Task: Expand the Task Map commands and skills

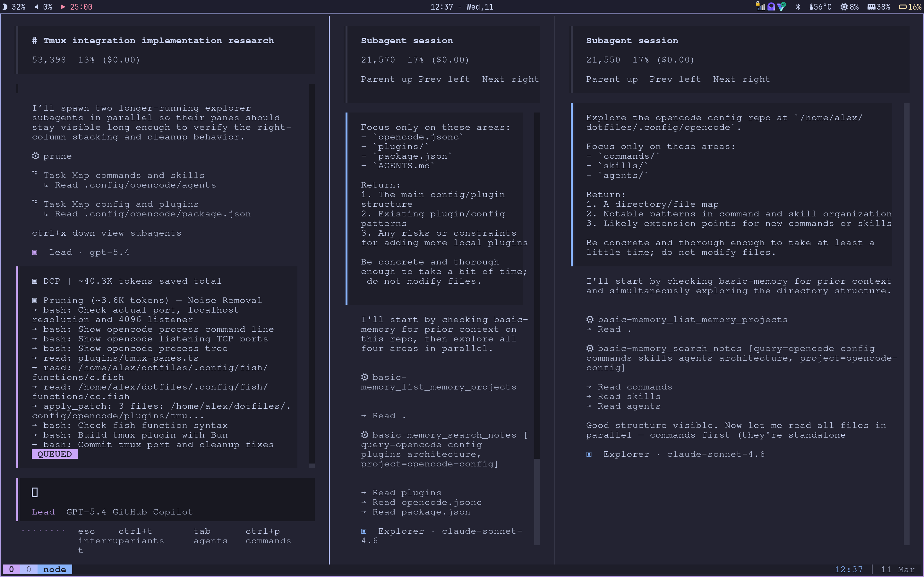Action: 124,175
